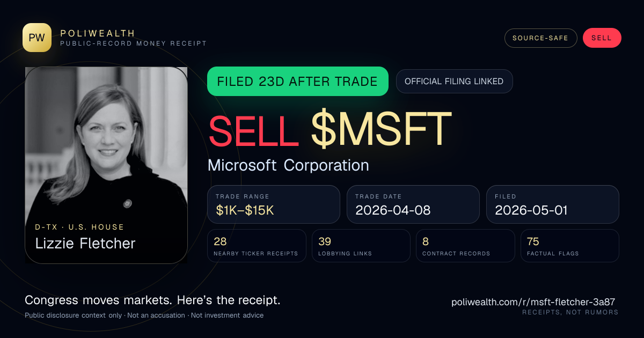Viewport: 644px width, 338px height.
Task: Open the 8 Contract Records stat
Action: pyautogui.click(x=465, y=246)
